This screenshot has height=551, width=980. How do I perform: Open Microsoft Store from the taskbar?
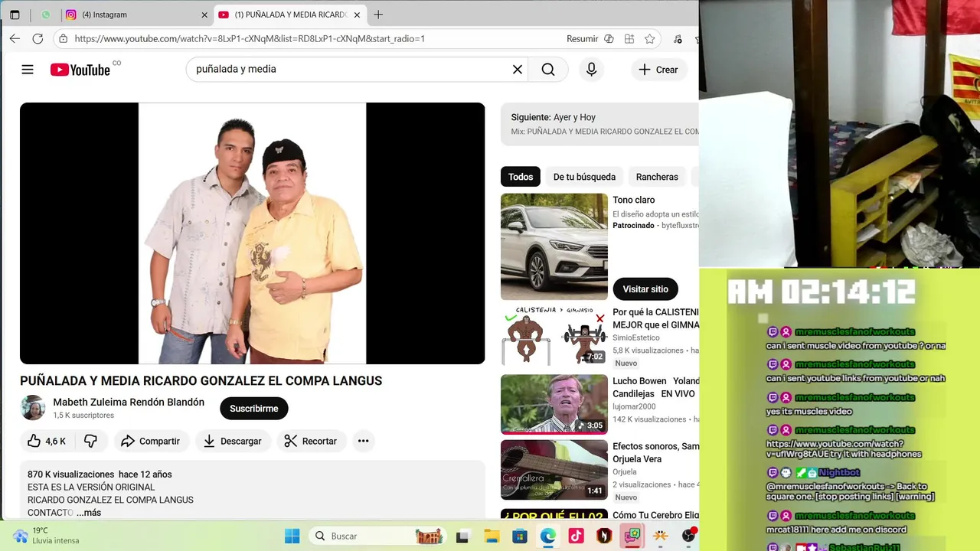(x=520, y=536)
